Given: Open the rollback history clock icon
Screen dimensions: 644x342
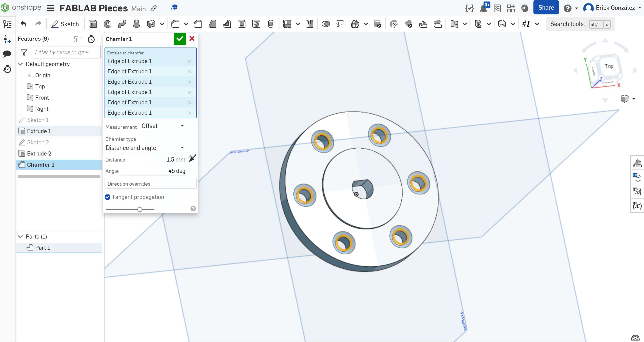Looking at the screenshot, I should [x=91, y=39].
